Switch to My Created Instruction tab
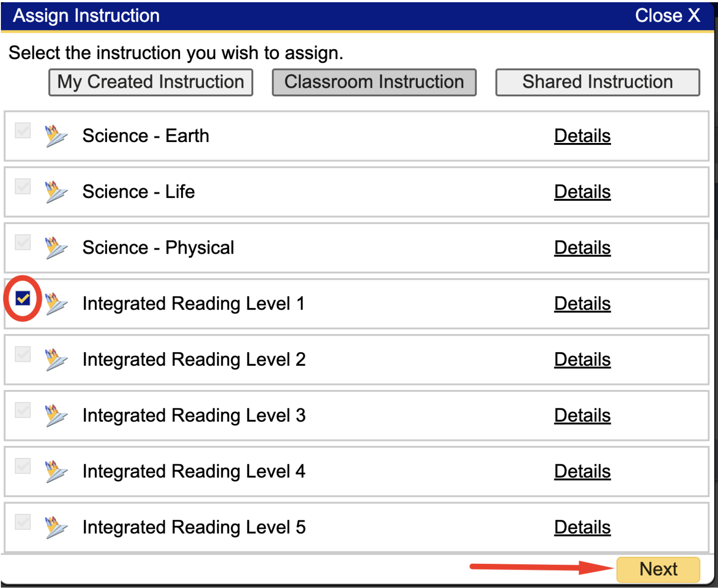 click(150, 82)
